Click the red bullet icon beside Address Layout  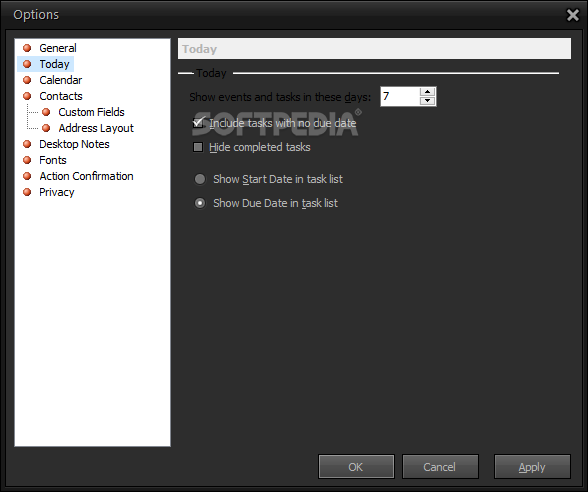click(46, 128)
